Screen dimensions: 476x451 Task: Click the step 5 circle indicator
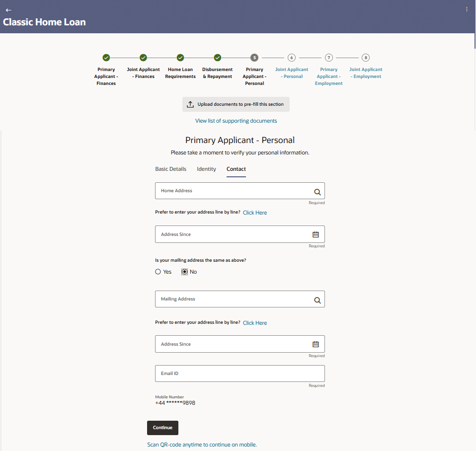(254, 57)
